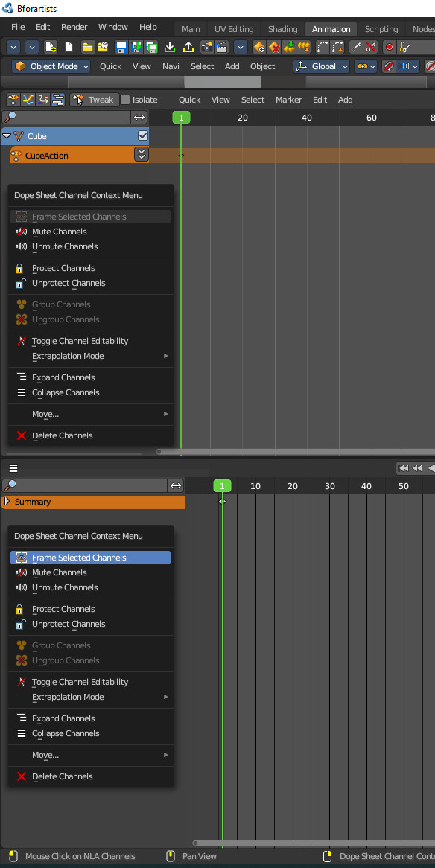Save the file using the save icon

pyautogui.click(x=119, y=47)
